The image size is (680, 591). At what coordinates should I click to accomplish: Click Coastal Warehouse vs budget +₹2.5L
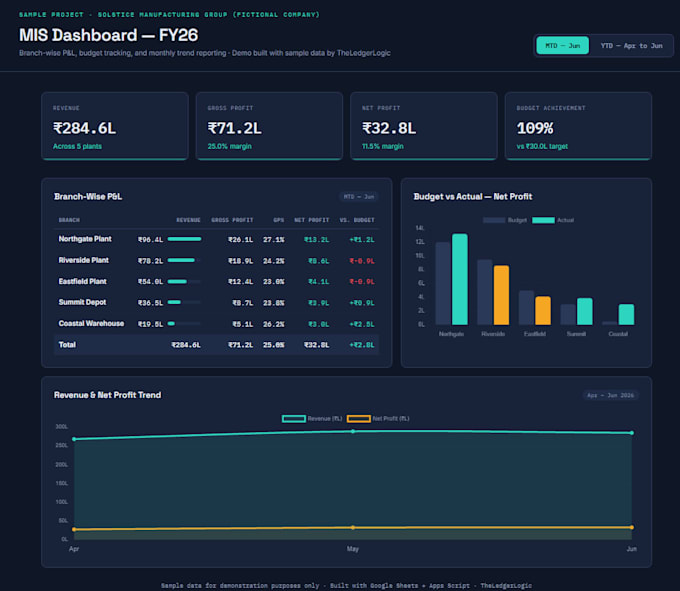click(362, 324)
